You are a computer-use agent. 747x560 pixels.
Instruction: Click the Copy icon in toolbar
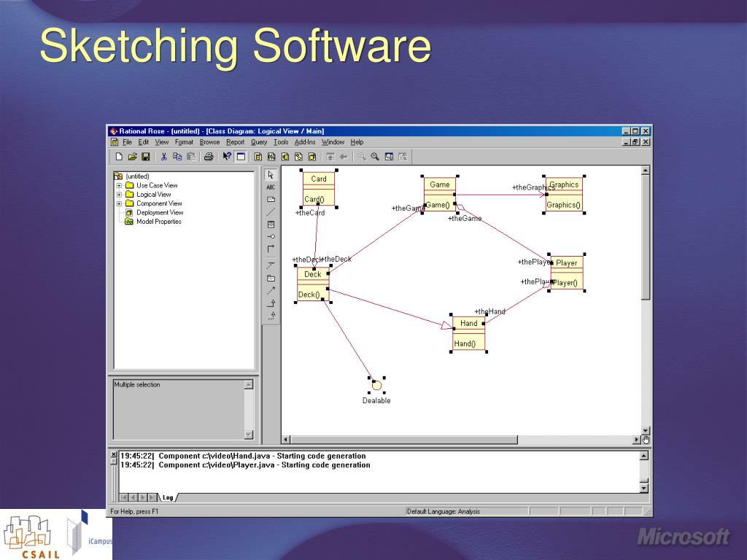[x=177, y=157]
